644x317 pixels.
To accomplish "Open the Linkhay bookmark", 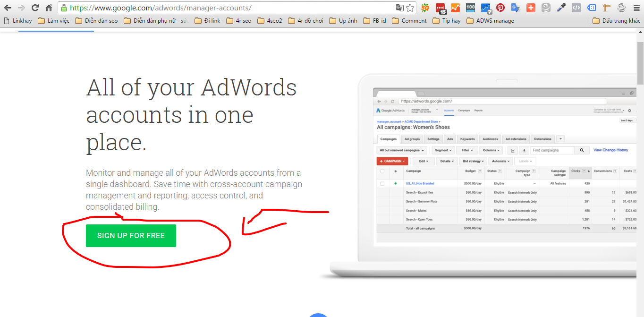I will [x=18, y=21].
